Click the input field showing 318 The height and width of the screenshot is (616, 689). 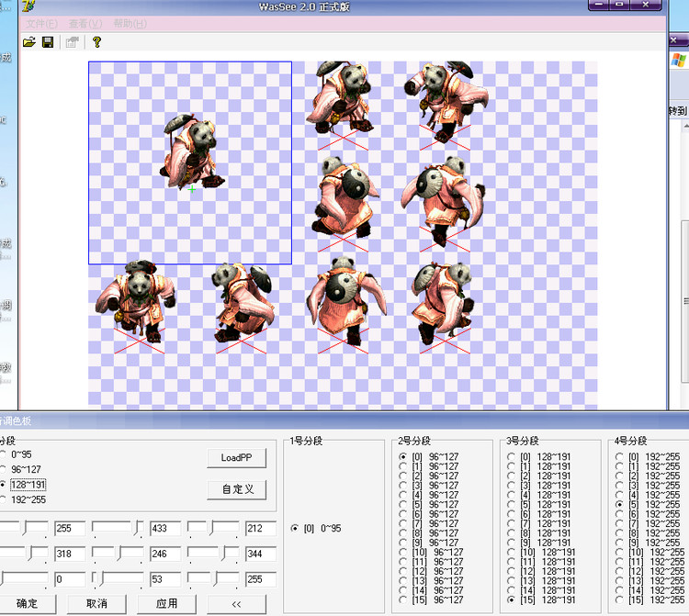coord(70,554)
